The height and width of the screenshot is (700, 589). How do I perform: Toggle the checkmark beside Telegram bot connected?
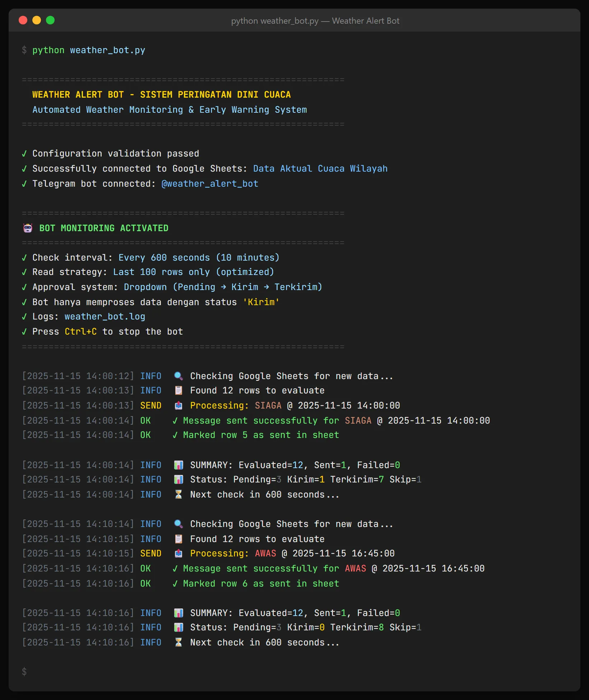point(24,183)
